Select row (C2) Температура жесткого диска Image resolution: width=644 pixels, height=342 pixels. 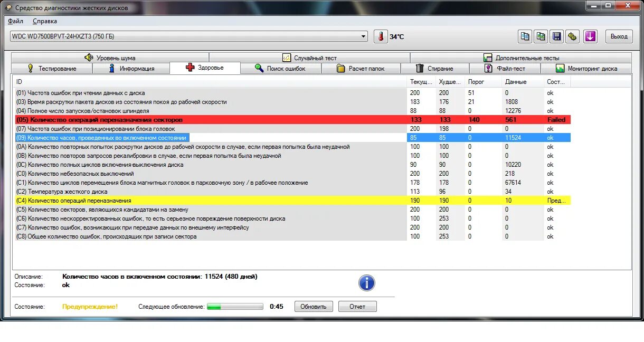tap(292, 192)
